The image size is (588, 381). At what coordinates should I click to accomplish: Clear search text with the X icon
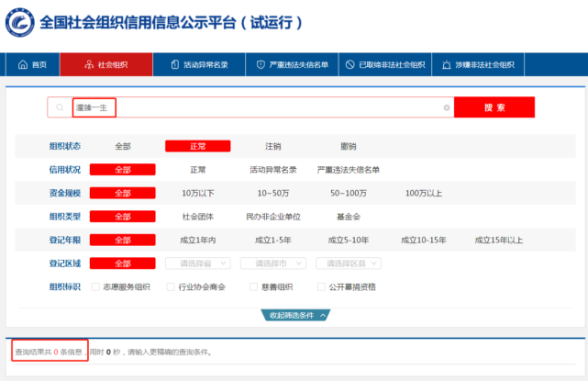[x=447, y=108]
